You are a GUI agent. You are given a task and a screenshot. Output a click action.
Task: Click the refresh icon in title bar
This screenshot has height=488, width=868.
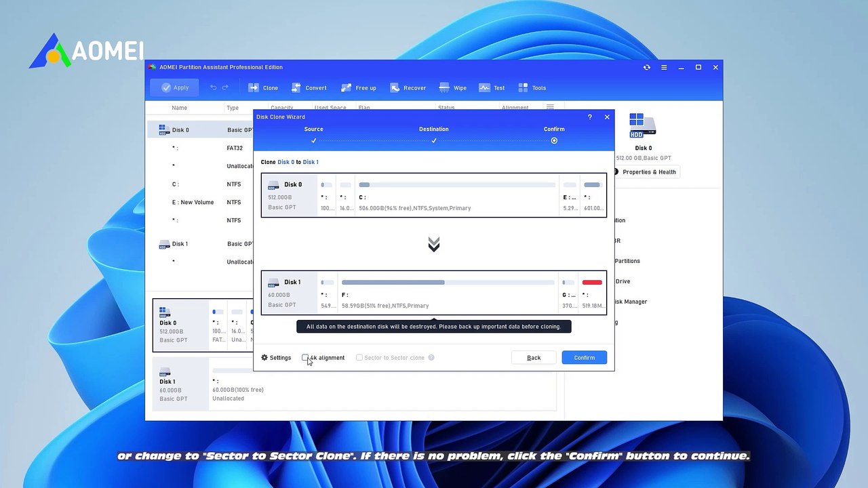(647, 67)
